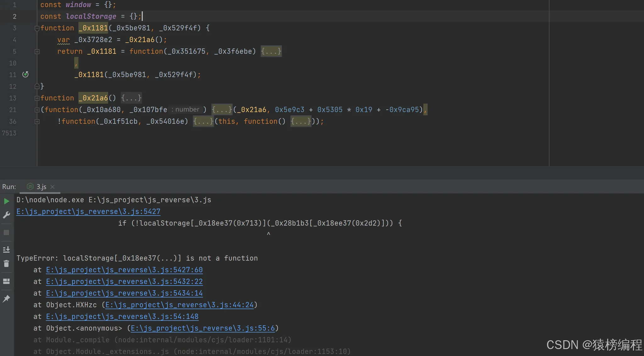This screenshot has height=356, width=644.
Task: Select the 3.js run tab
Action: pyautogui.click(x=41, y=187)
